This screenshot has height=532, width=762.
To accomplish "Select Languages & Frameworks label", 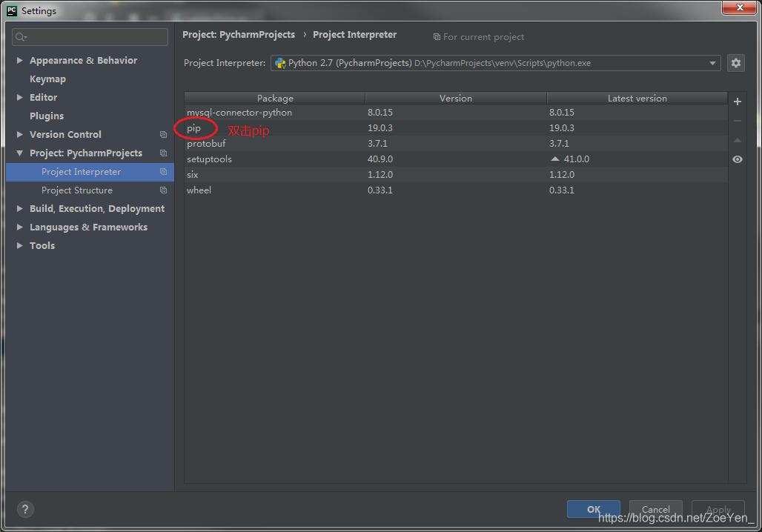I will pyautogui.click(x=88, y=227).
